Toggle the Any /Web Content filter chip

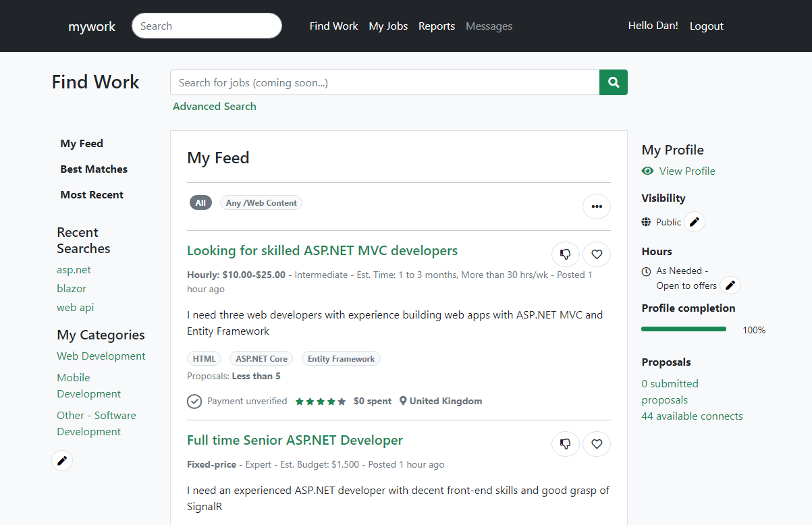pyautogui.click(x=261, y=202)
